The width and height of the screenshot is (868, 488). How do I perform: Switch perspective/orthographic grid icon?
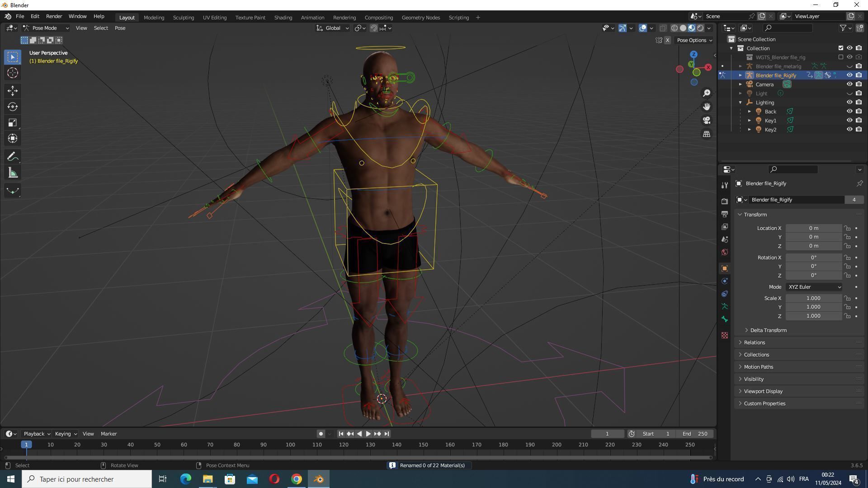point(707,134)
